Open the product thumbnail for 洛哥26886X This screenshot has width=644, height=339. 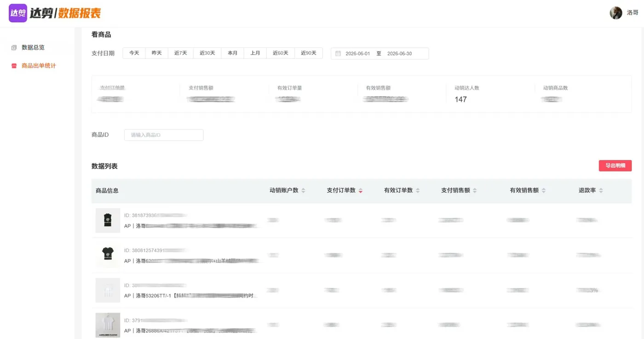(108, 325)
